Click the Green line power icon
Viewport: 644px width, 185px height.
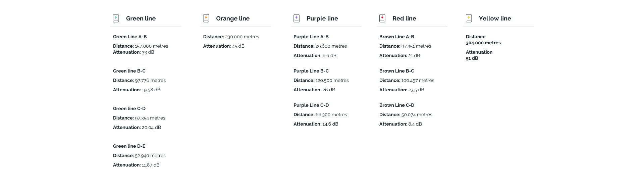coord(116,18)
